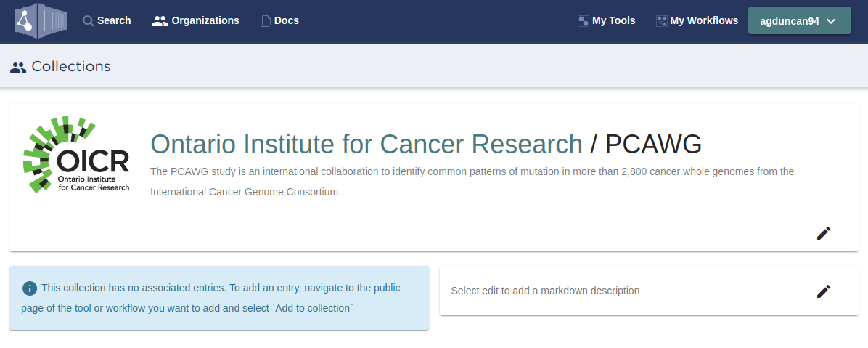868x348 pixels.
Task: Navigate to the My Workflows text link
Action: pyautogui.click(x=704, y=21)
